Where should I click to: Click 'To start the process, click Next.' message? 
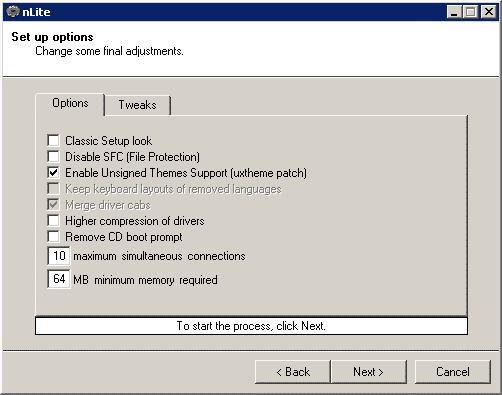251,326
